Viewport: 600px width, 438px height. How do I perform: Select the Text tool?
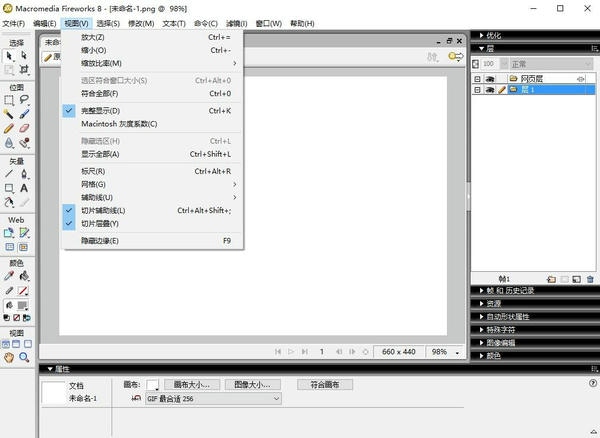coord(24,188)
